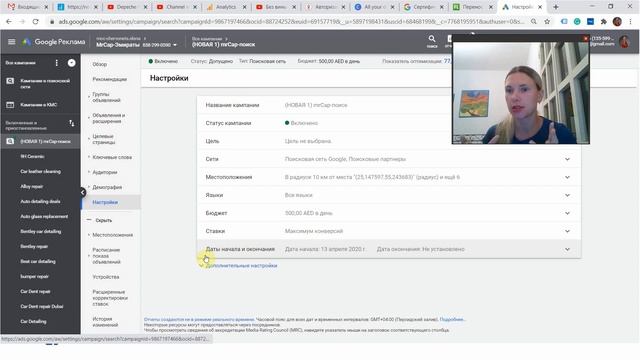Viewport: 640px width, 360px height.
Task: Expand the Даты начала и окончания row chevron
Action: [x=567, y=249]
